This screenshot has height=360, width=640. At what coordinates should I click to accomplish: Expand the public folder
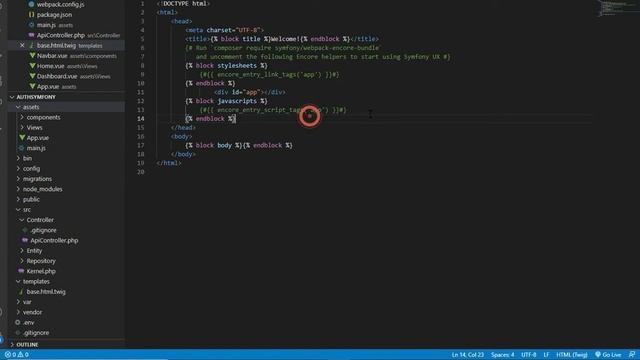(31, 199)
